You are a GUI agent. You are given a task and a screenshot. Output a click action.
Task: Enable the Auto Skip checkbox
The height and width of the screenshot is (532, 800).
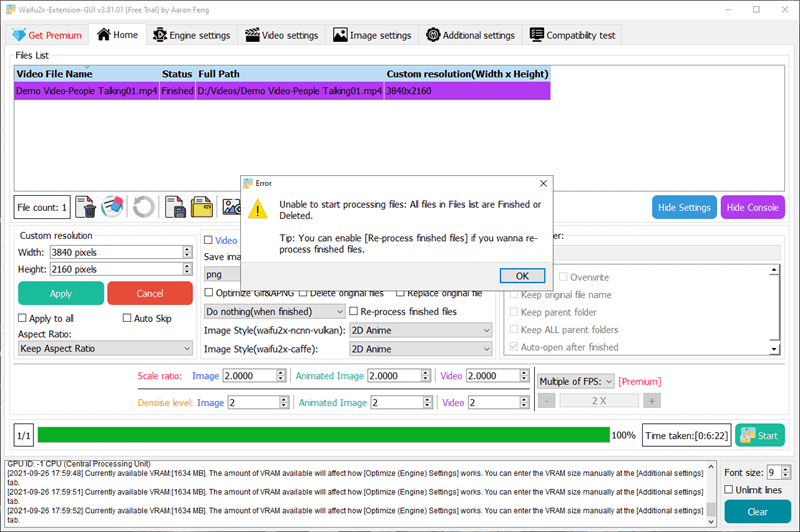(x=127, y=318)
